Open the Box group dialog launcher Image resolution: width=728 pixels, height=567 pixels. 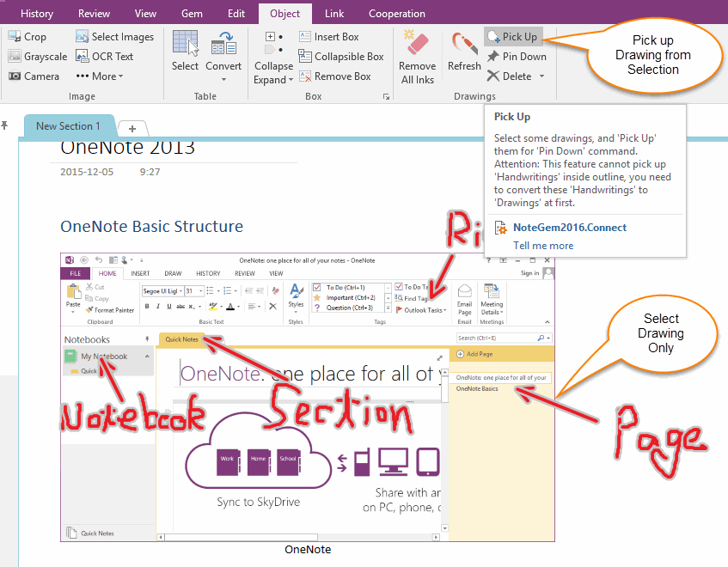386,96
